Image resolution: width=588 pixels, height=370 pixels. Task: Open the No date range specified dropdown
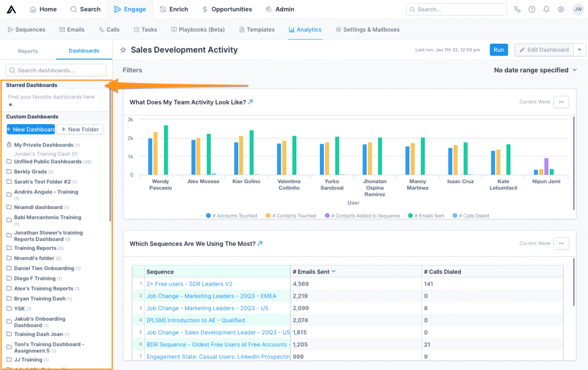(535, 70)
